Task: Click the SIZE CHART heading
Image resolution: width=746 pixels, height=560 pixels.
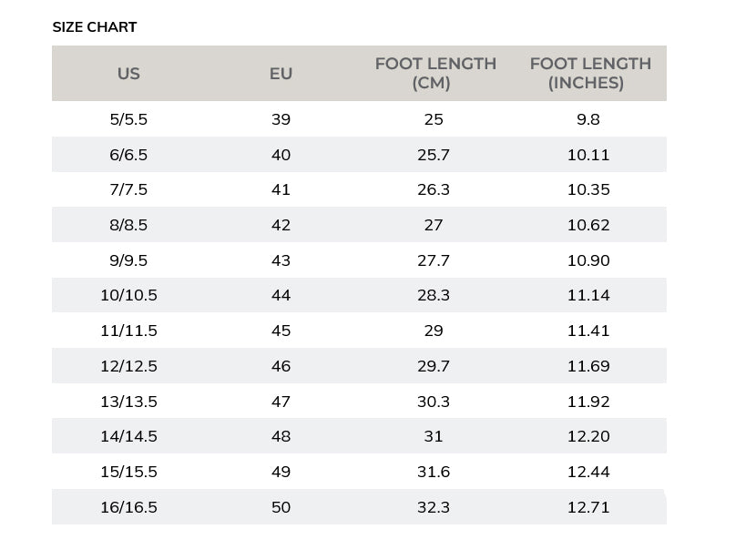Action: 95,27
